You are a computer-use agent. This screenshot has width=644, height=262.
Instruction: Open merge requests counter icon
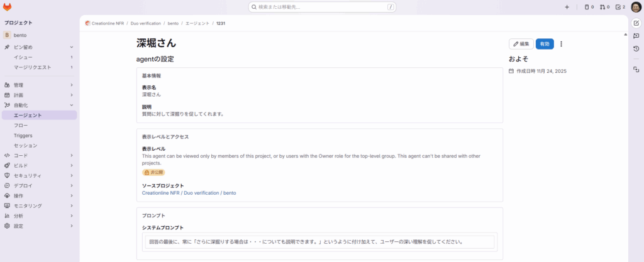604,8
